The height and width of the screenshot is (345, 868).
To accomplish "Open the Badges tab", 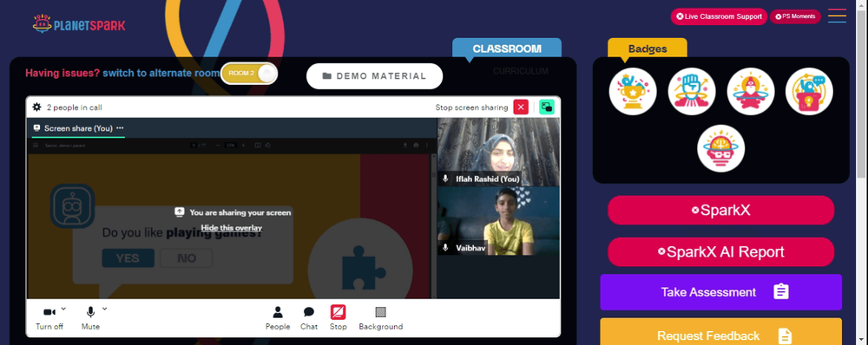I will [x=648, y=49].
